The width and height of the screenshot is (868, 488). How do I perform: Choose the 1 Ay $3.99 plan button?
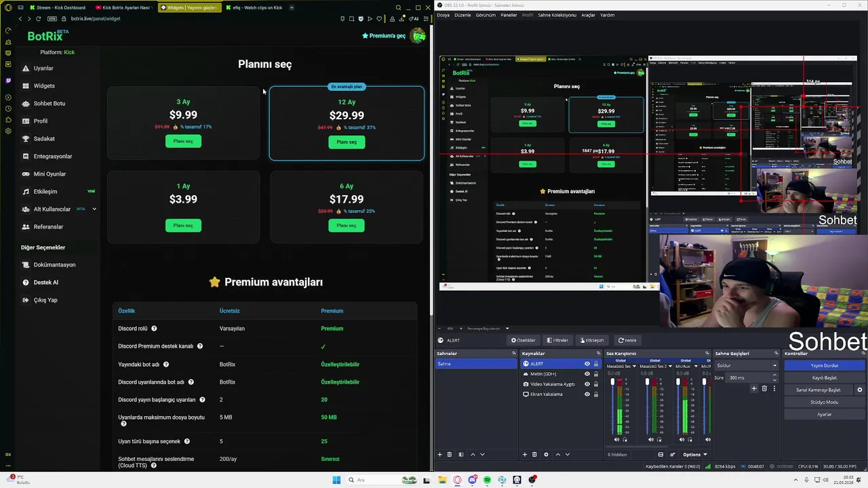point(183,225)
